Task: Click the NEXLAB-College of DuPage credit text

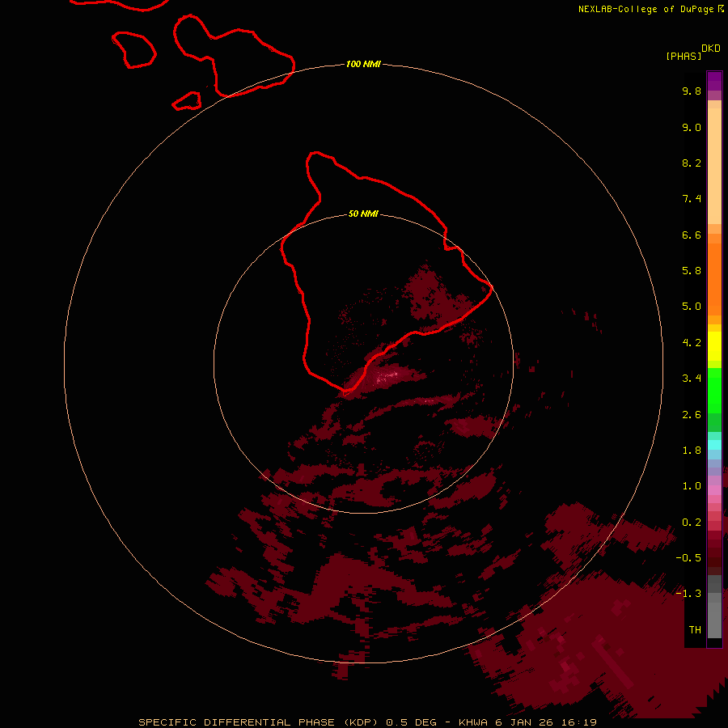Action: [x=645, y=9]
